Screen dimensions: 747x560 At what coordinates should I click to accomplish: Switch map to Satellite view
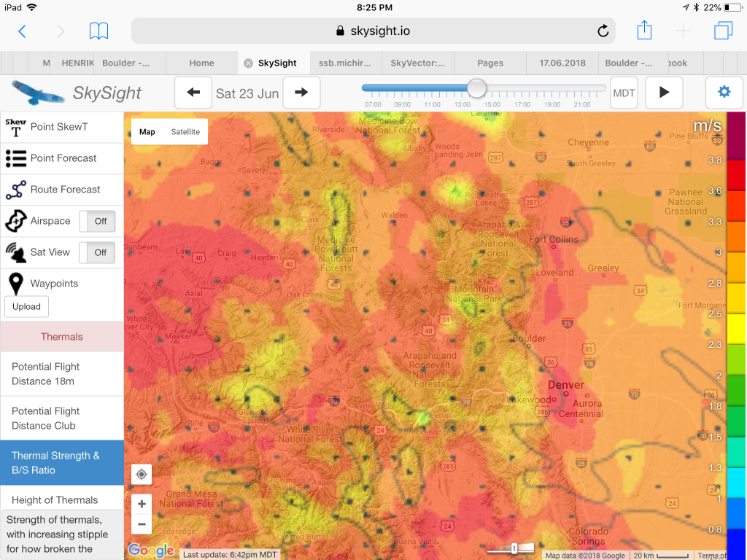(185, 132)
